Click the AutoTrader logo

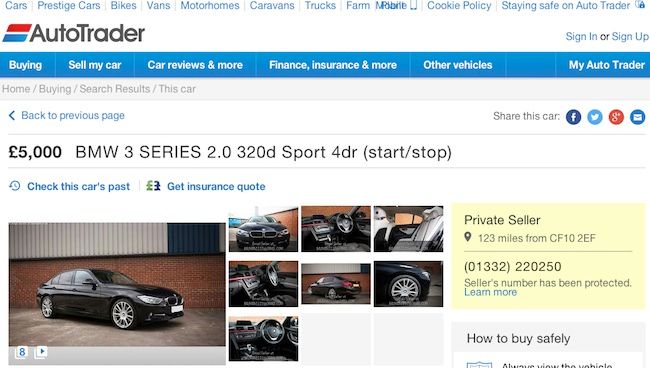coord(74,33)
